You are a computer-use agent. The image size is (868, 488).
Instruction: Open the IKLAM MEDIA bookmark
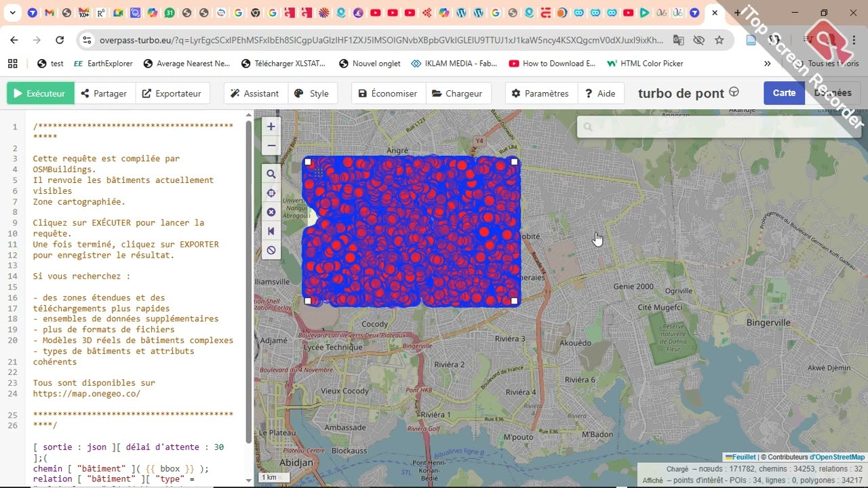pyautogui.click(x=454, y=63)
